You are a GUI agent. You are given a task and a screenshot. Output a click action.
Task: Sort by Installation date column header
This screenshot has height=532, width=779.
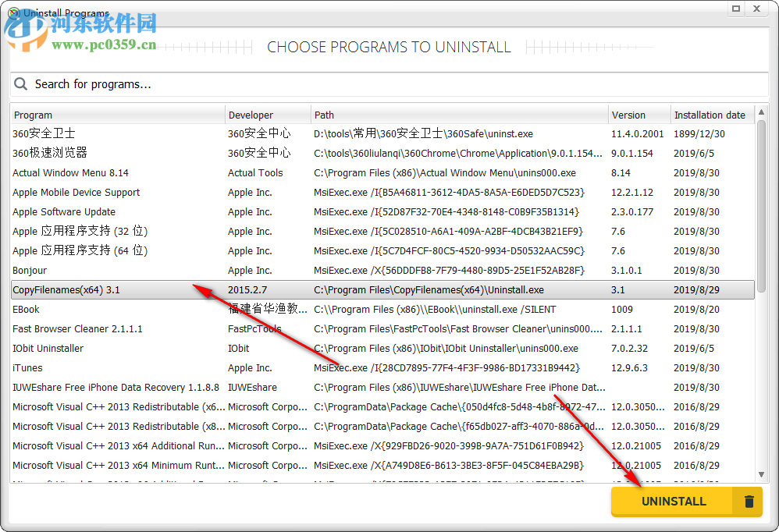pos(712,115)
